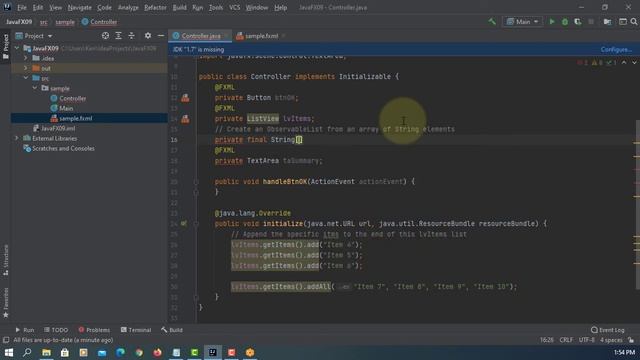Screen dimensions: 640x360
Task: Click the IntelliJ IDEA taskbar icon
Action: tap(213, 352)
